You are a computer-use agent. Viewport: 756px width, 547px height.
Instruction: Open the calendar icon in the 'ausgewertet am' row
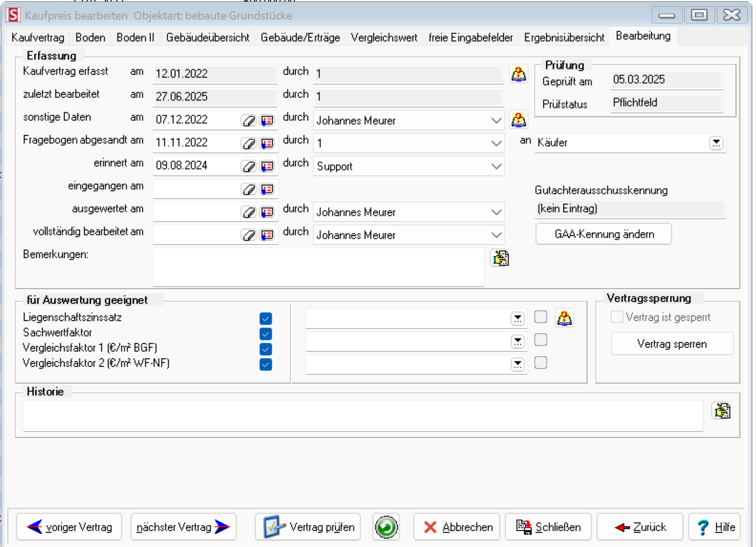coord(267,212)
